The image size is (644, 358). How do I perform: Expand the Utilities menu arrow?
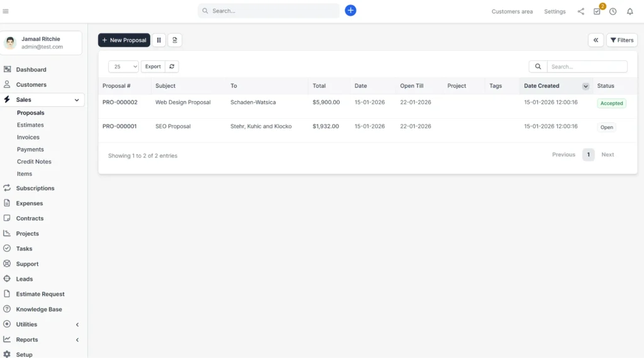[x=77, y=324]
